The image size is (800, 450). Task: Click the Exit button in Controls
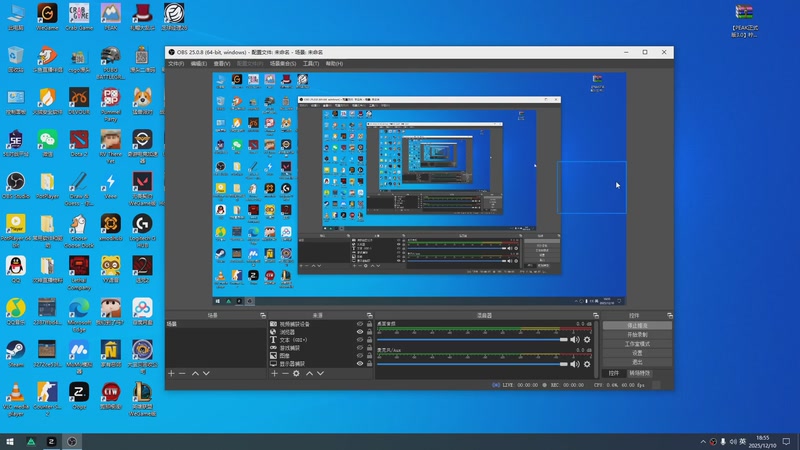point(637,362)
